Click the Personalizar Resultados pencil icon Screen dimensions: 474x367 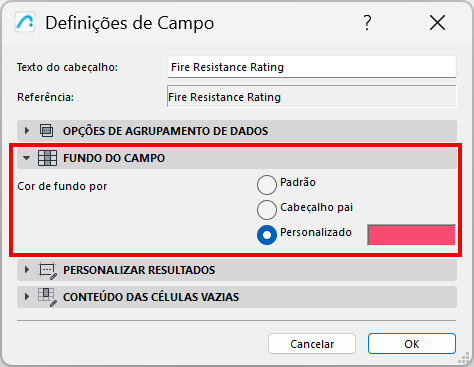point(48,271)
